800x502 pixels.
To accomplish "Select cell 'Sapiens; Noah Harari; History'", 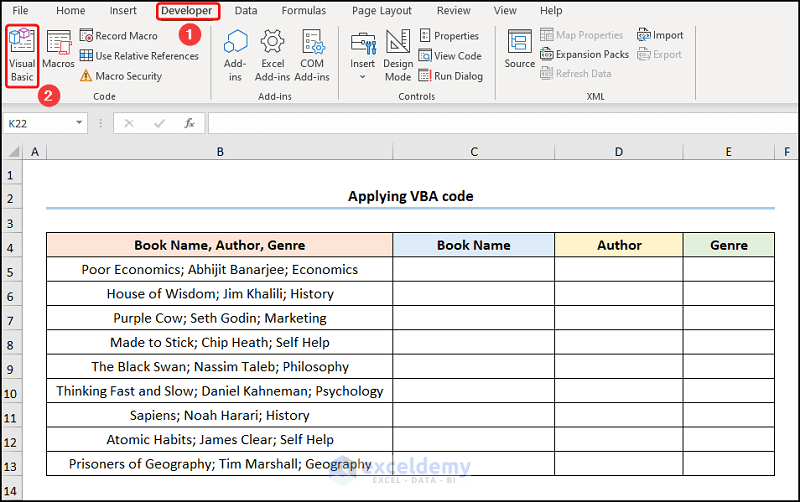I will pos(220,415).
